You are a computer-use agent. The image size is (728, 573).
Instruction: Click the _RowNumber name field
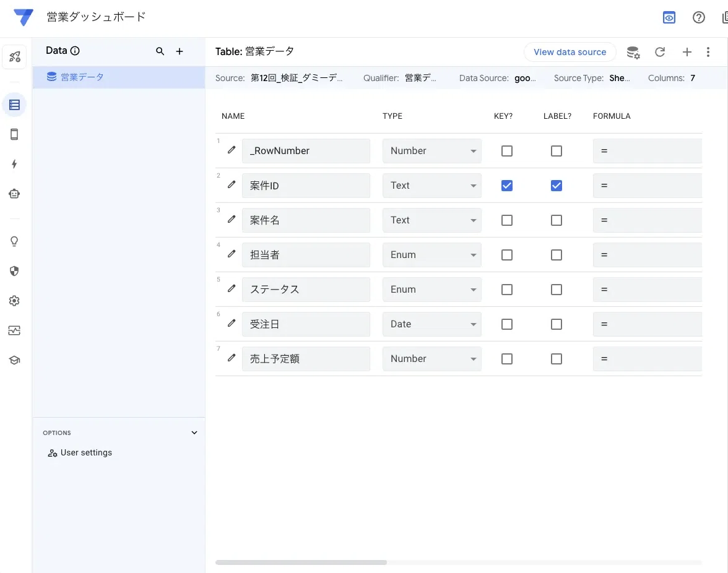pyautogui.click(x=306, y=151)
